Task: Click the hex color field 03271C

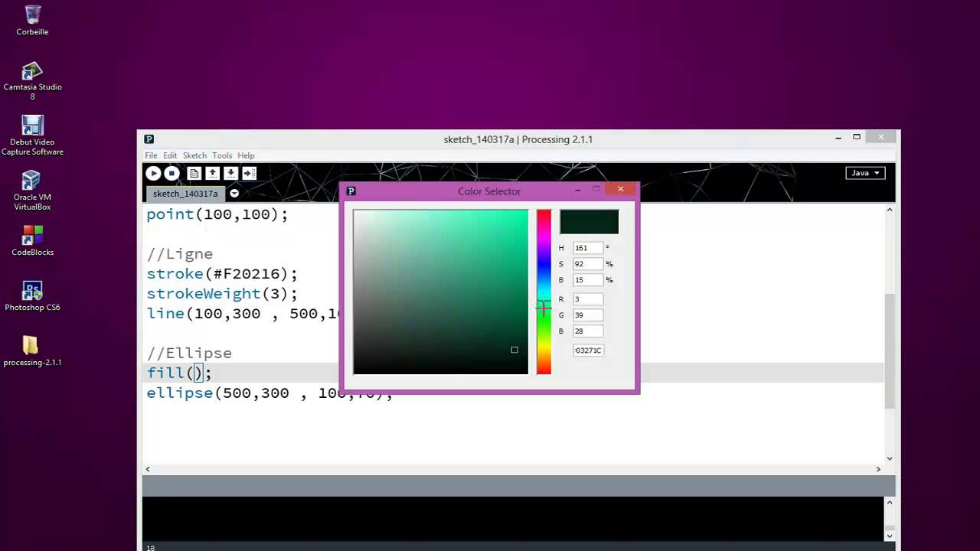Action: 588,350
